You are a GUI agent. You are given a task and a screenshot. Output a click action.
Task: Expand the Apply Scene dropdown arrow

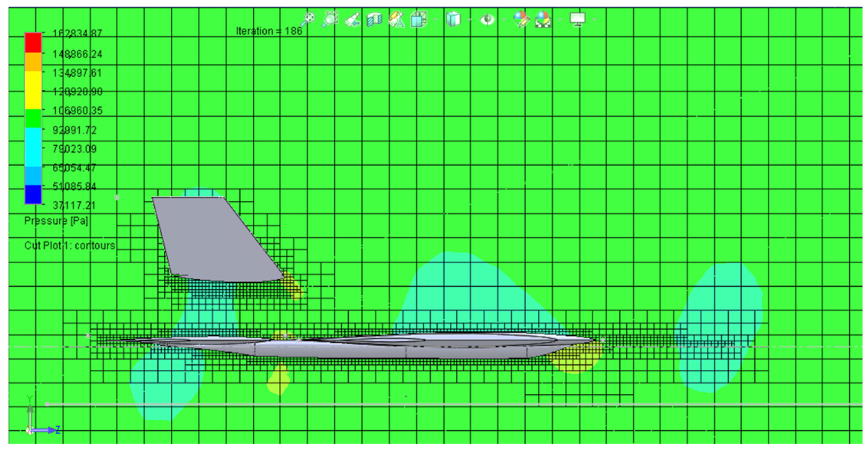(x=560, y=20)
